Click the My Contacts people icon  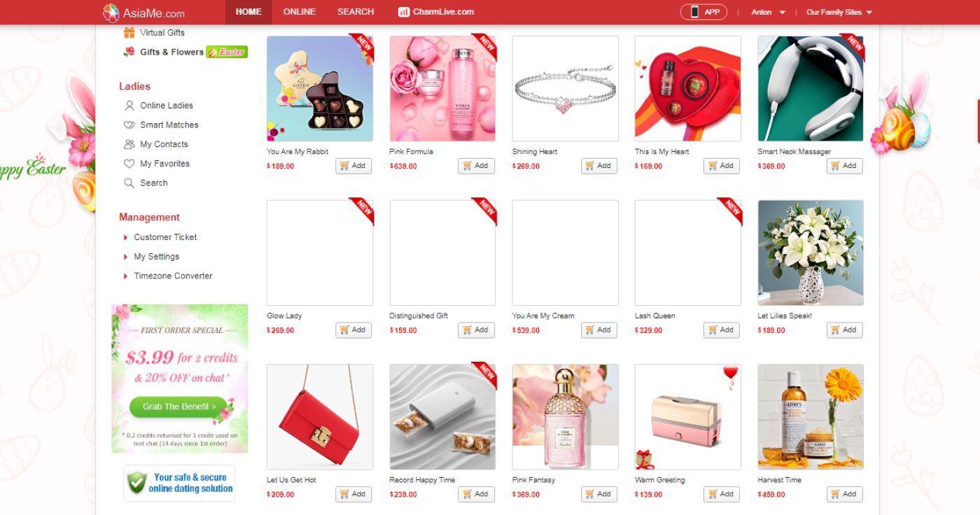pyautogui.click(x=129, y=144)
